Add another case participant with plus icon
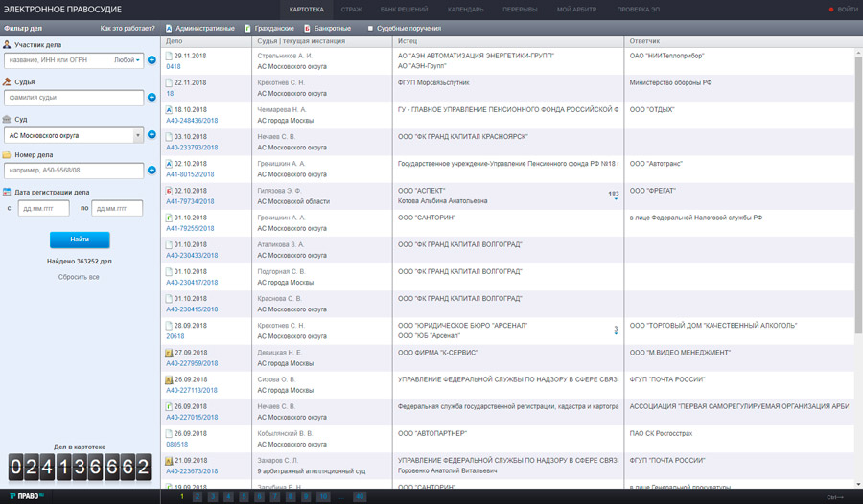This screenshot has width=863, height=504. pos(152,60)
